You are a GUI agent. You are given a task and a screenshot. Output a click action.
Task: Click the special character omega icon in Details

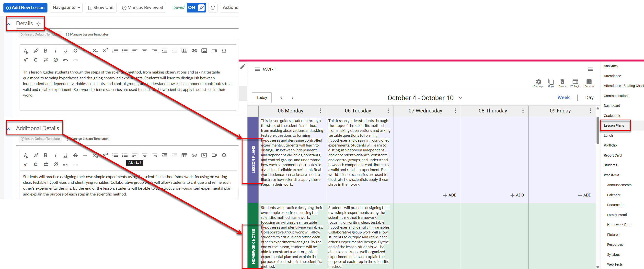click(x=224, y=51)
